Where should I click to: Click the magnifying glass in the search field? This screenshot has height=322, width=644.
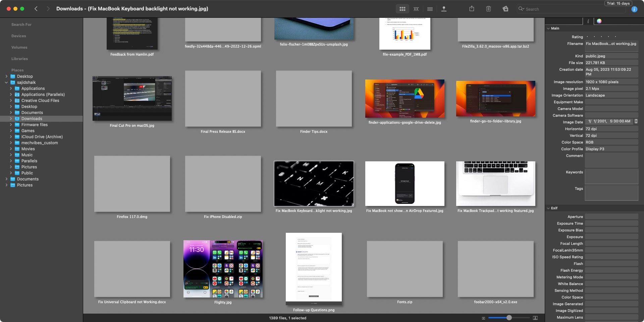[521, 9]
